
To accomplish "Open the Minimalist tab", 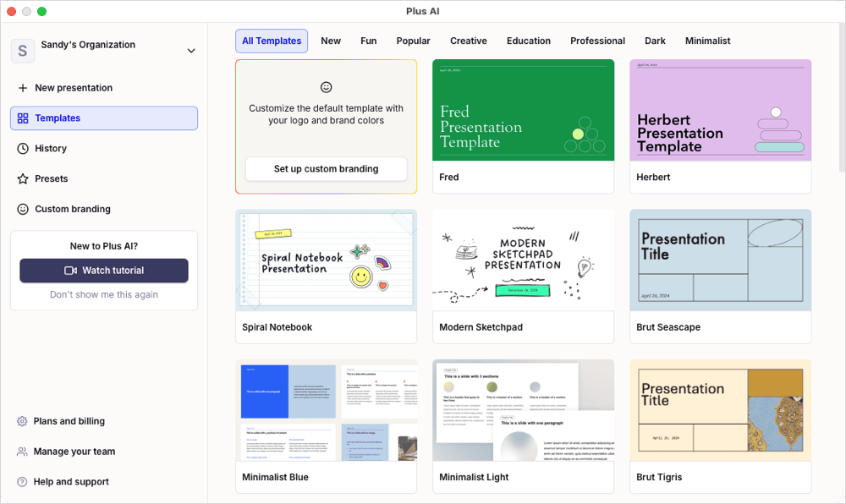I will click(x=708, y=41).
